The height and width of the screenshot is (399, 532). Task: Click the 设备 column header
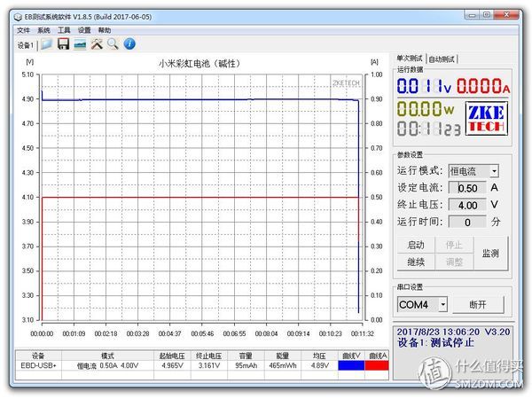38,356
